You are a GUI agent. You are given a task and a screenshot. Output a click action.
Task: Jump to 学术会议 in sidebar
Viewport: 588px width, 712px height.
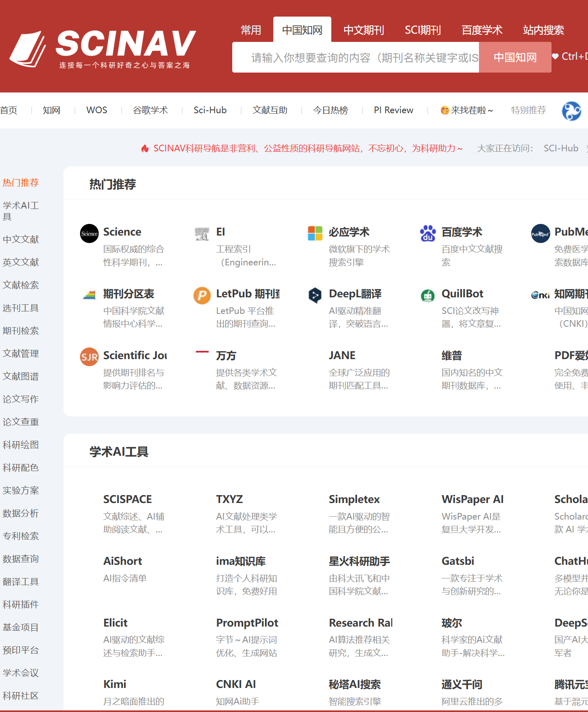point(21,673)
